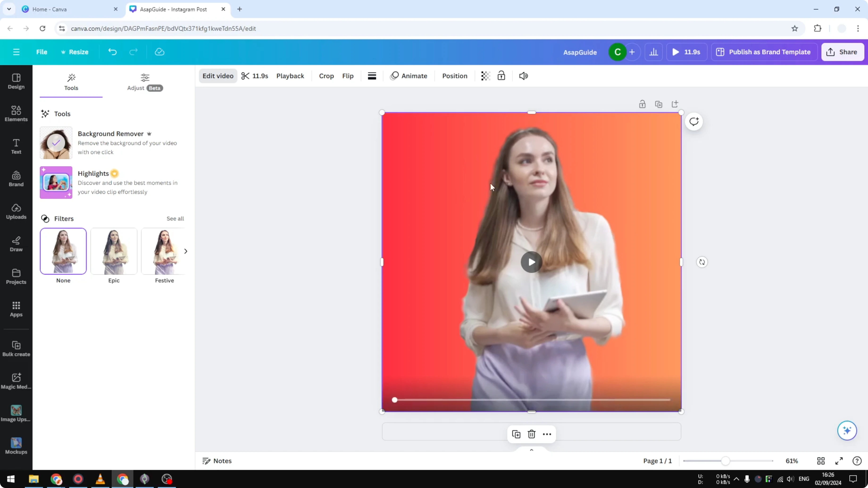See all filters link
868x488 pixels.
[175, 219]
